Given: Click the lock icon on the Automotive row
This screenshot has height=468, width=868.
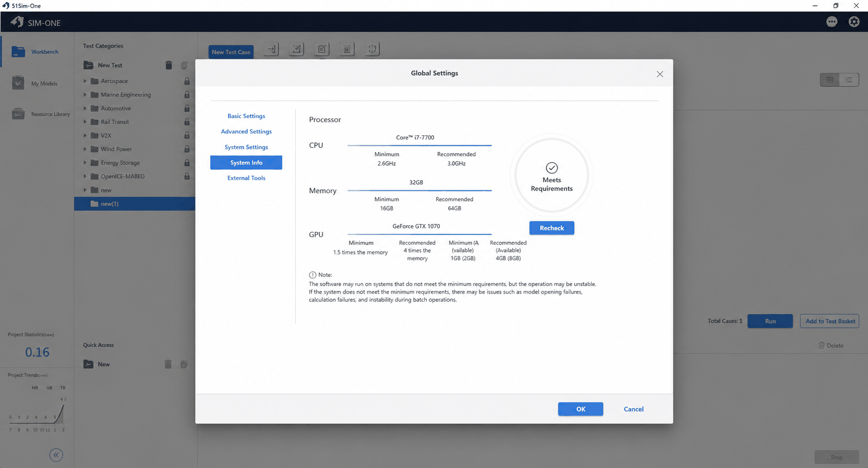Looking at the screenshot, I should click(x=187, y=108).
